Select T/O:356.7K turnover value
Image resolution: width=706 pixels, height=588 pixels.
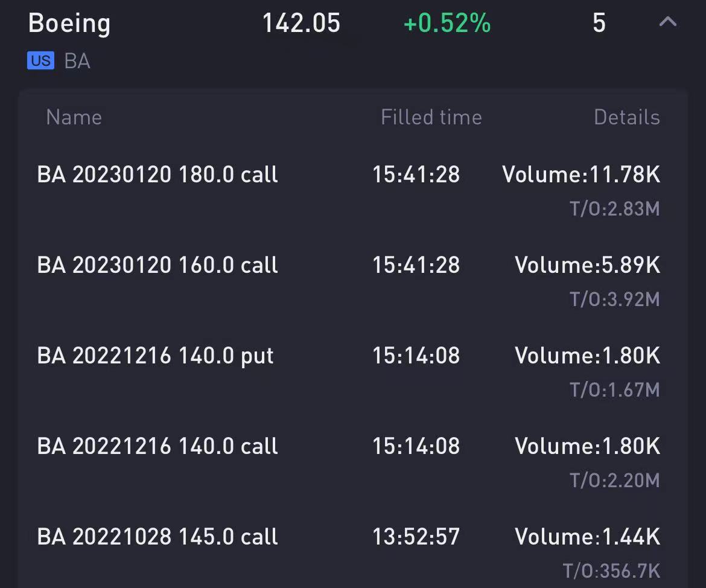pos(611,571)
